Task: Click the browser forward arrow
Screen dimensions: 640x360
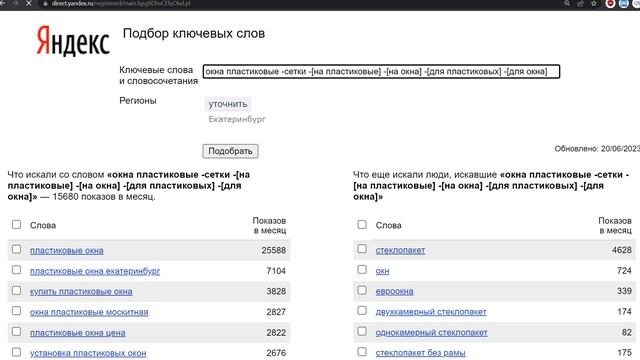Action: click(16, 3)
